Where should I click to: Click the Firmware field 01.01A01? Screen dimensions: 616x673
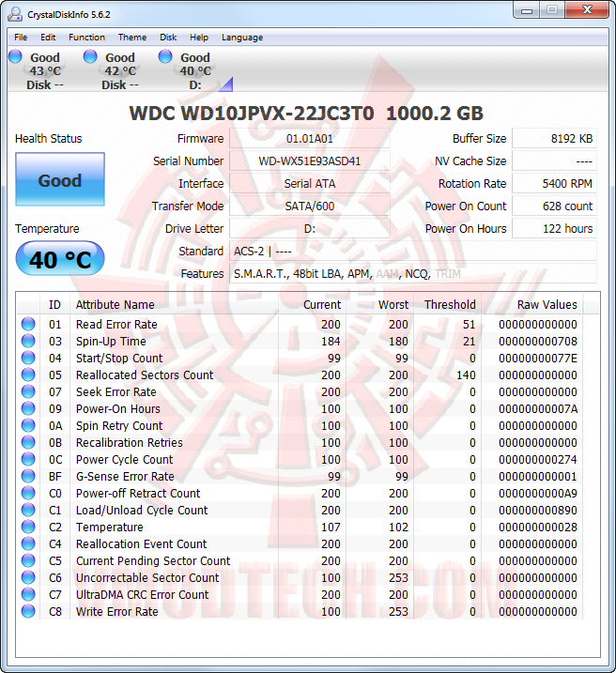click(310, 139)
